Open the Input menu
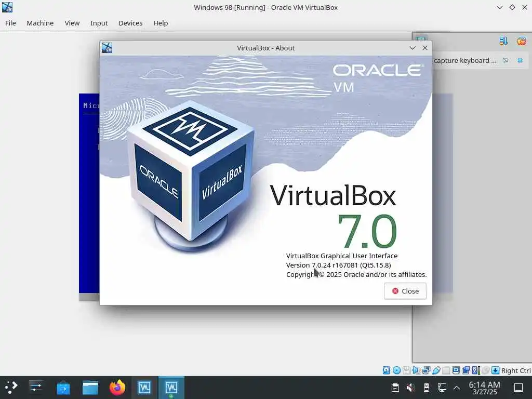The image size is (532, 399). point(99,23)
